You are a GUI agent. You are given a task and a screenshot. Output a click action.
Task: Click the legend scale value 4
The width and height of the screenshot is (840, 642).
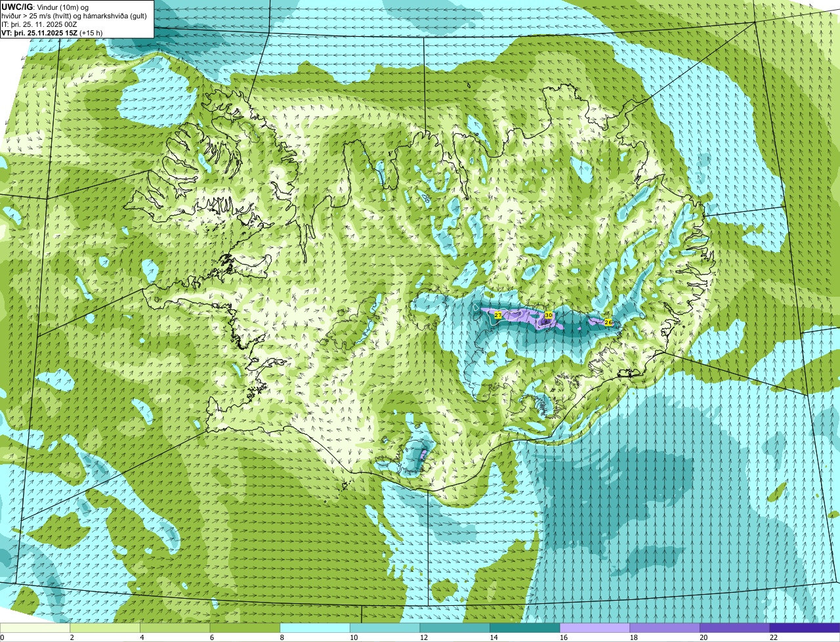142,637
